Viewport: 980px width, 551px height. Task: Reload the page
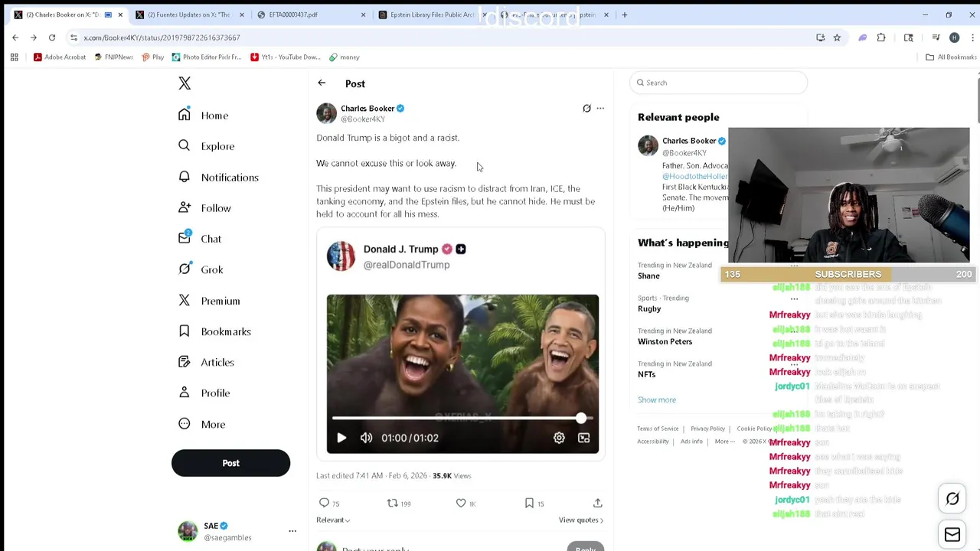pyautogui.click(x=52, y=37)
